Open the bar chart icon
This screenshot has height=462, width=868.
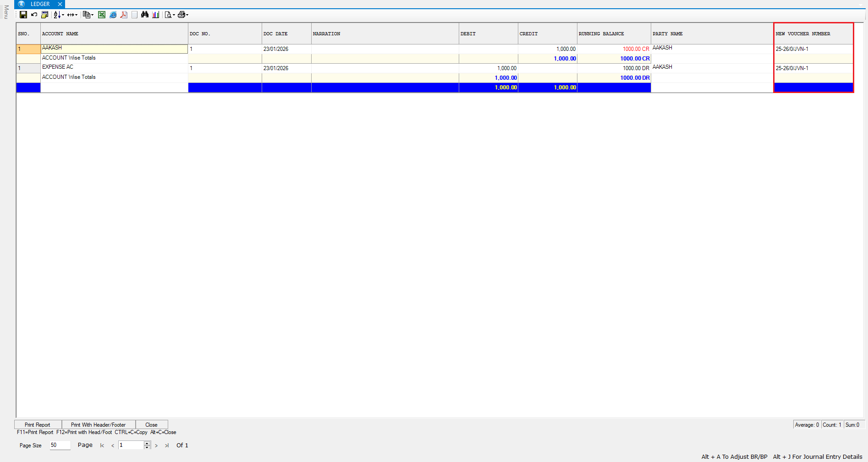click(x=156, y=15)
